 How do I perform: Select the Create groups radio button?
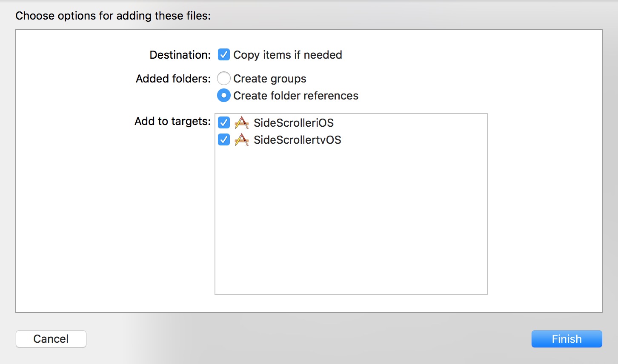tap(224, 79)
